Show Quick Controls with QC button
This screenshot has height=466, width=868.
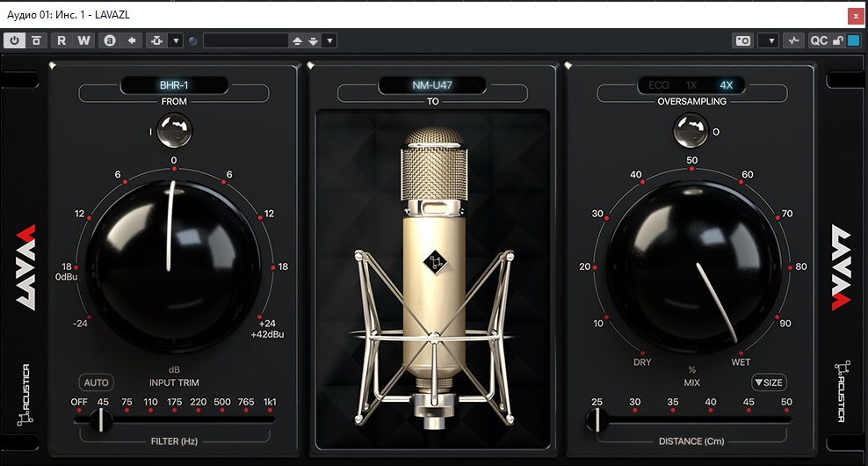819,40
